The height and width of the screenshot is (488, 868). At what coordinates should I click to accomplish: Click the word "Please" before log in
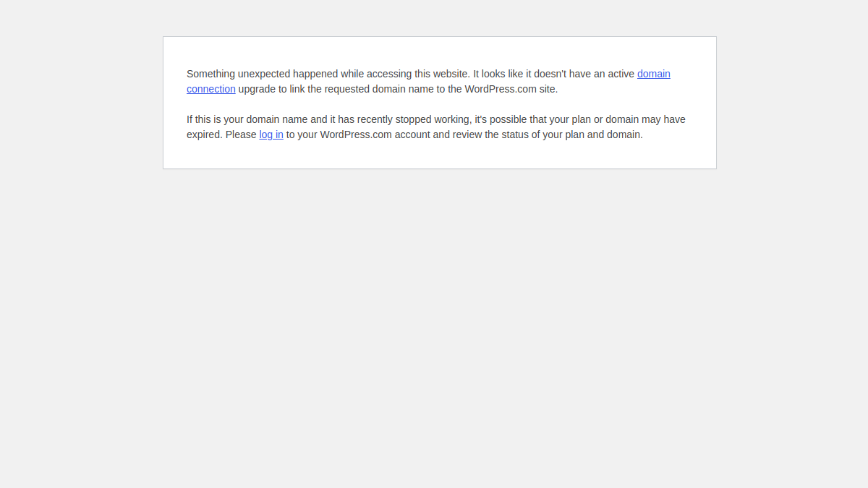(x=241, y=134)
